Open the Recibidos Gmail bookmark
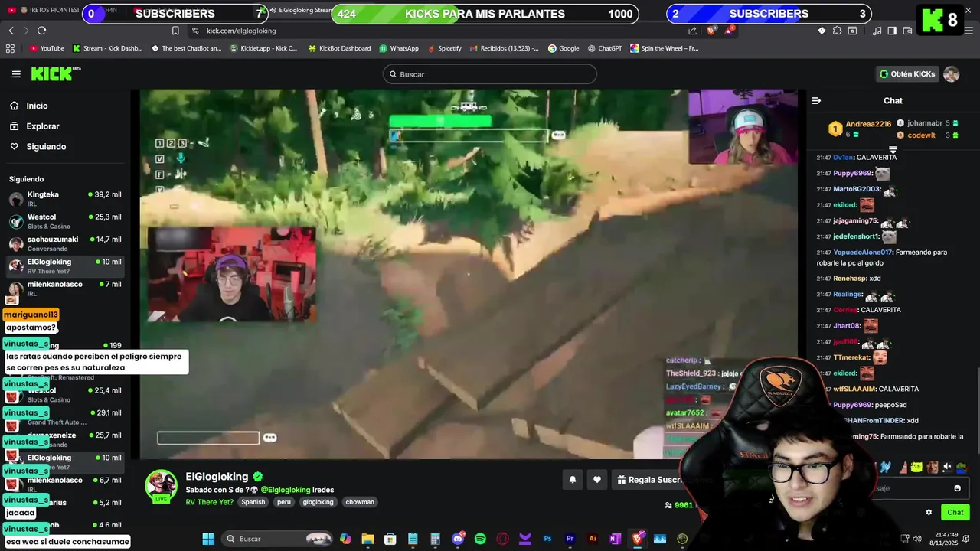The image size is (980, 551). 504,48
